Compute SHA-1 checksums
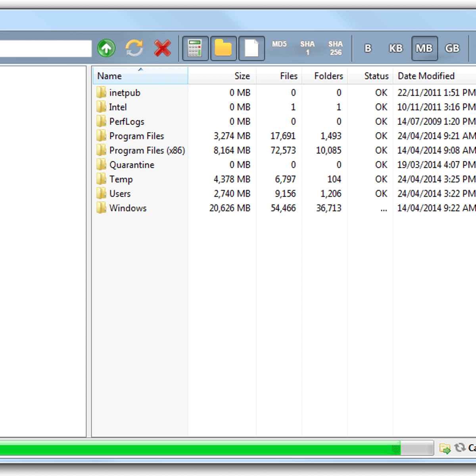Screen dimensions: 476x476 [x=308, y=48]
